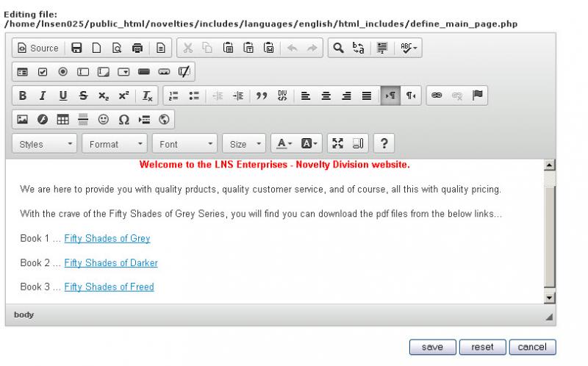The height and width of the screenshot is (366, 588).
Task: Align text right
Action: pos(346,96)
